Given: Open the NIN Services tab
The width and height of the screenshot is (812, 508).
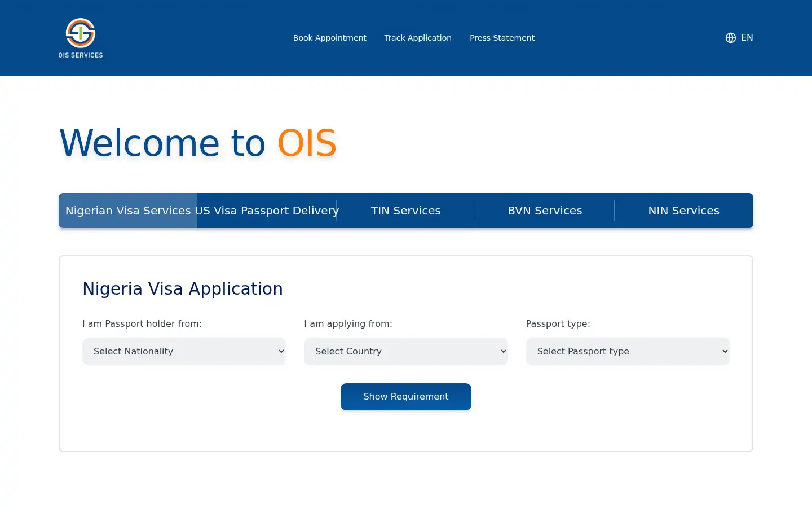Looking at the screenshot, I should 684,211.
